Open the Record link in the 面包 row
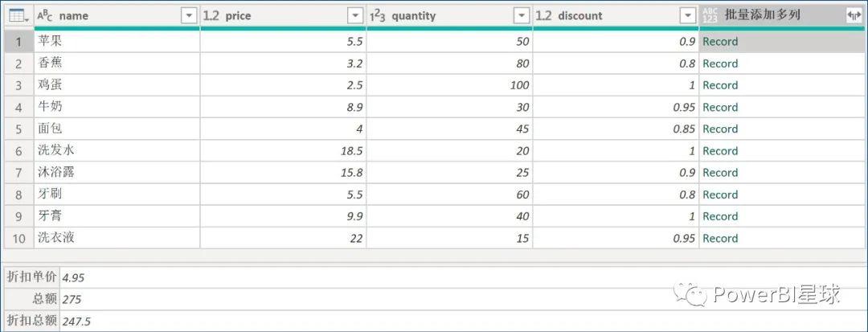This screenshot has height=332, width=868. (x=720, y=129)
